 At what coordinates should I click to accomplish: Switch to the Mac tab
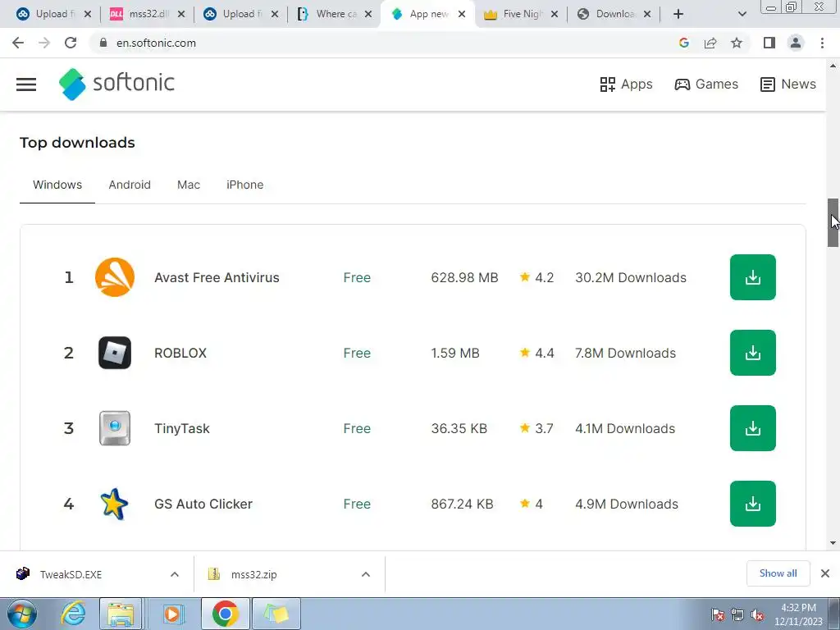click(x=189, y=185)
